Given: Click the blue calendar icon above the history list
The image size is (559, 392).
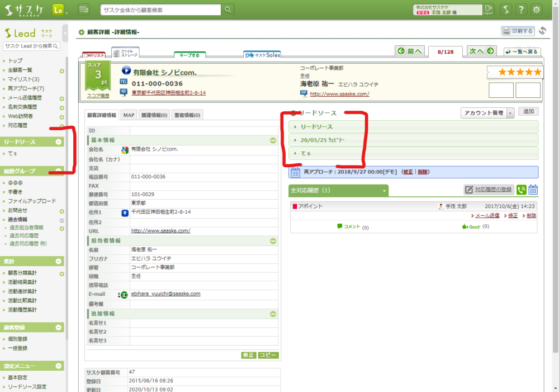Looking at the screenshot, I should coord(533,190).
